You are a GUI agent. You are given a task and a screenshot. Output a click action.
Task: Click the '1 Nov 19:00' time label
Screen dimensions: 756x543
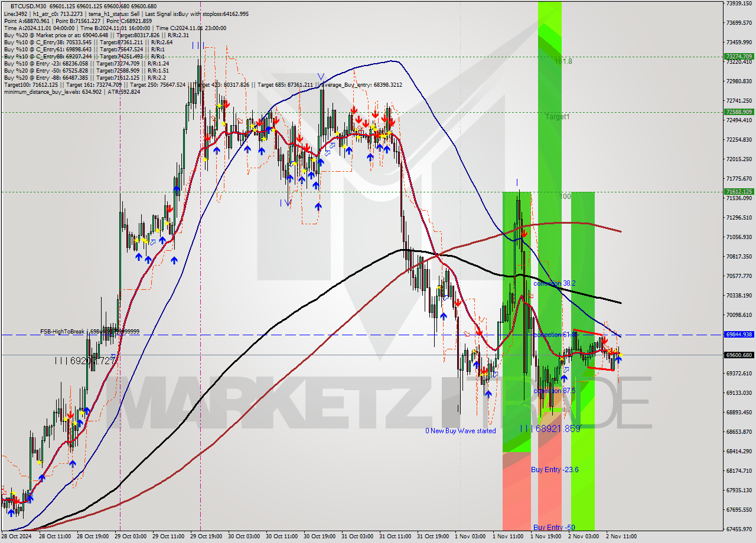coord(546,537)
